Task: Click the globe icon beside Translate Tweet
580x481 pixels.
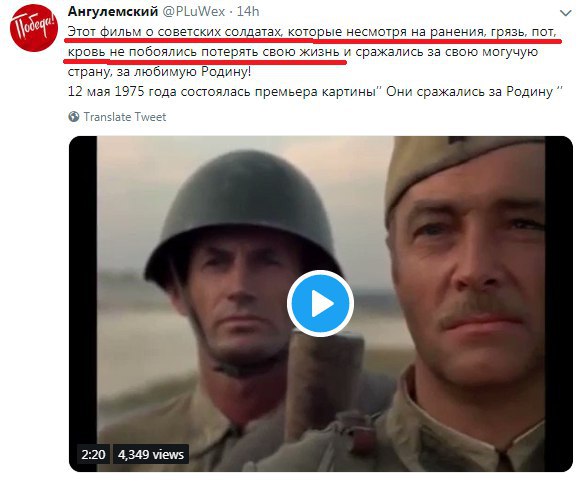Action: click(x=74, y=117)
